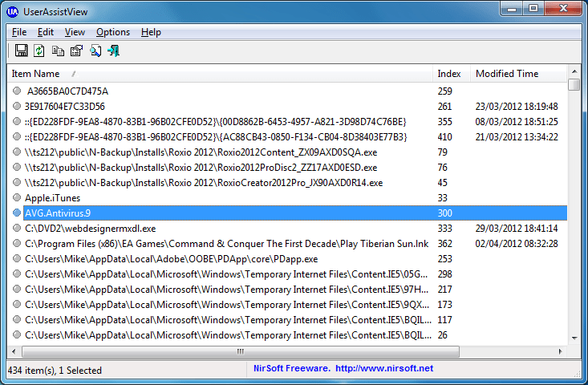Select the Content.IE5\9QX... item

(287, 305)
